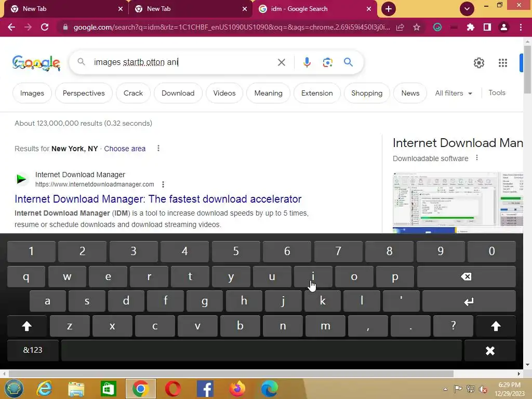The image size is (532, 399).
Task: Tap the left shift key on the keyboard
Action: 27,326
